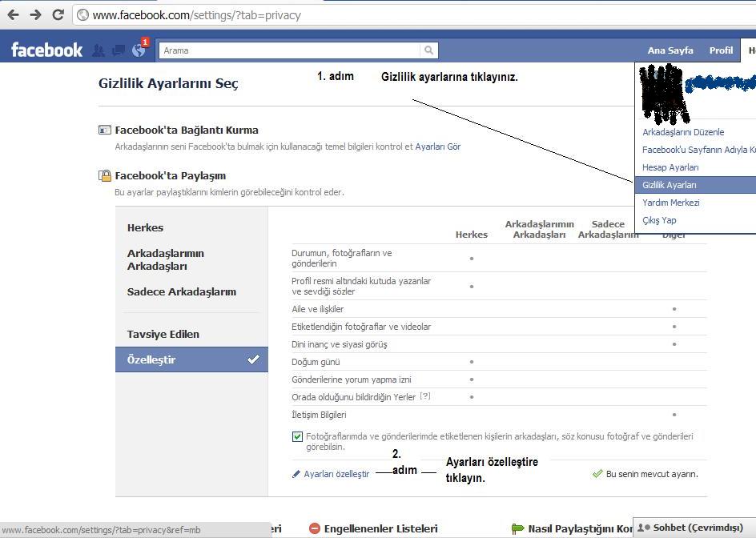Choose Hesap Ayarları in dropdown menu
The width and height of the screenshot is (756, 538).
pos(670,167)
